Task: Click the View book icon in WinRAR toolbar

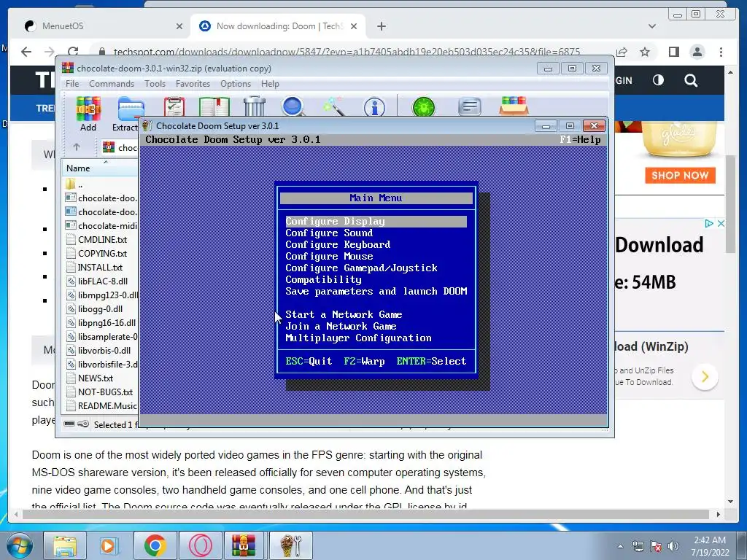Action: click(214, 106)
